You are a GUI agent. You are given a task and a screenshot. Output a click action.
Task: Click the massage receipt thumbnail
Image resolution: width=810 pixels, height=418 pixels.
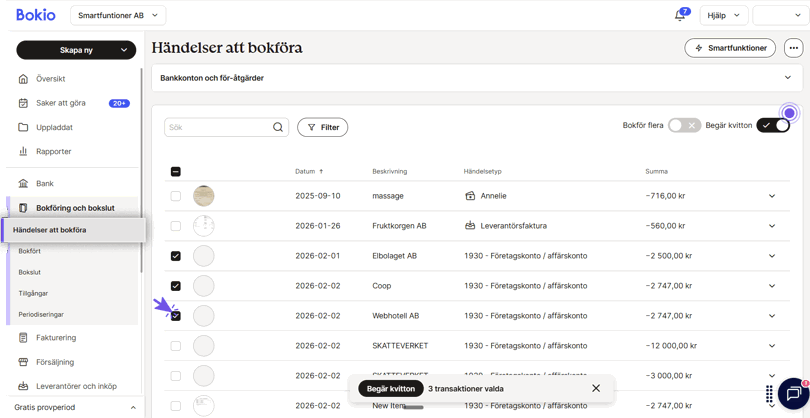tap(204, 196)
